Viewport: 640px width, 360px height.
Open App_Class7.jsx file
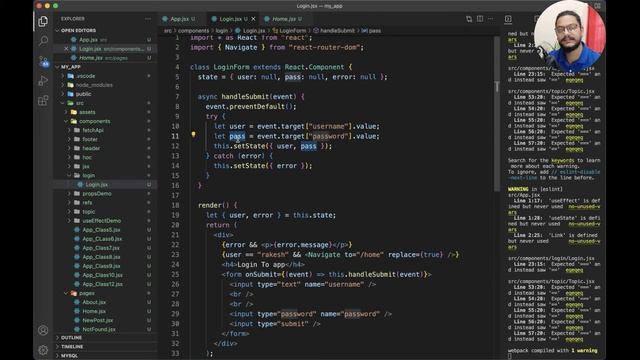tap(101, 248)
